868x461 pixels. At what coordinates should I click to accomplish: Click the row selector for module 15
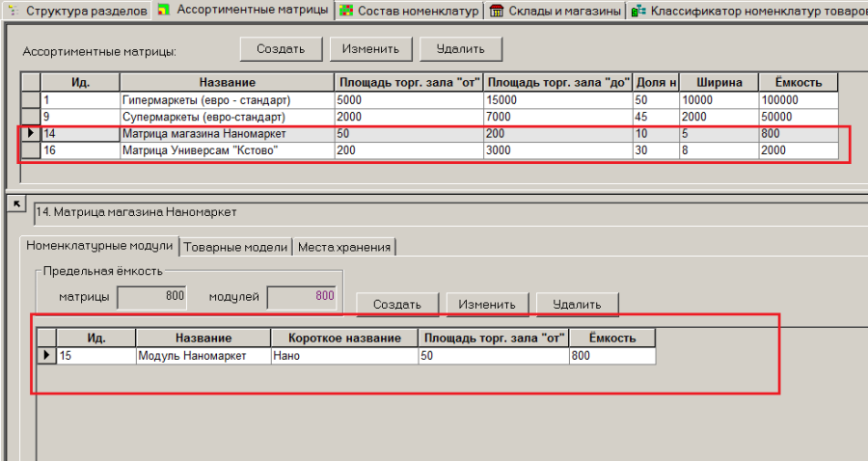(x=47, y=355)
